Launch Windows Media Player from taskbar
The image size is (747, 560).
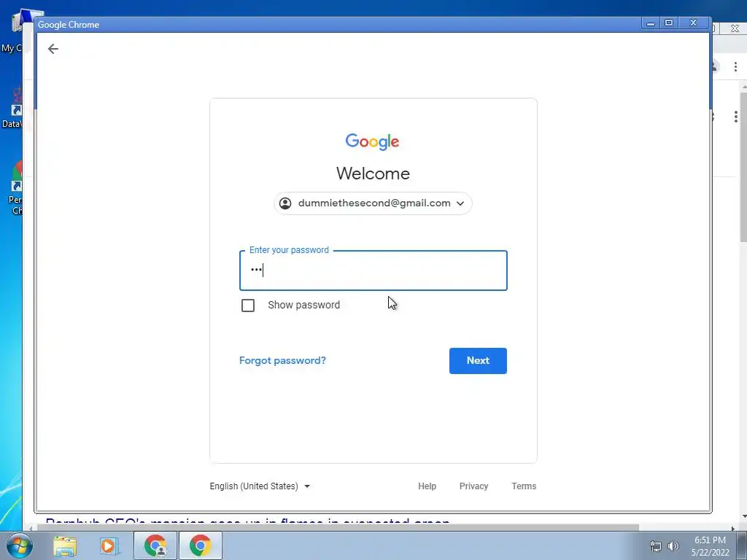pyautogui.click(x=109, y=545)
